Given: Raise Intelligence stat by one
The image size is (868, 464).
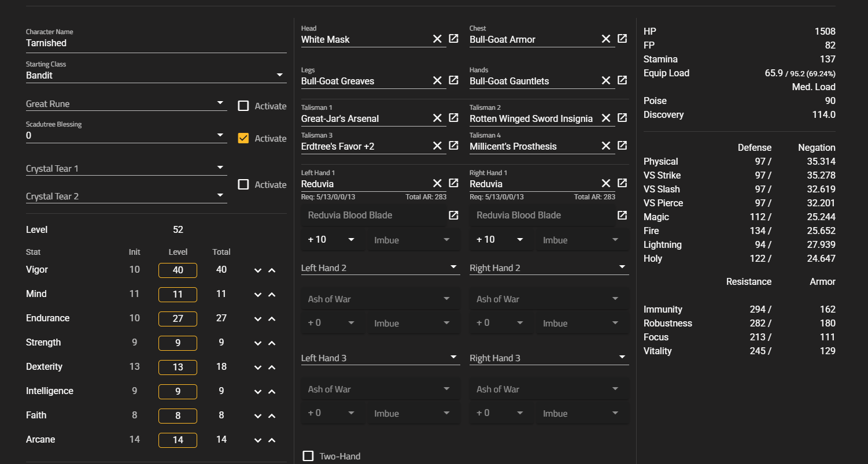Looking at the screenshot, I should coord(272,392).
